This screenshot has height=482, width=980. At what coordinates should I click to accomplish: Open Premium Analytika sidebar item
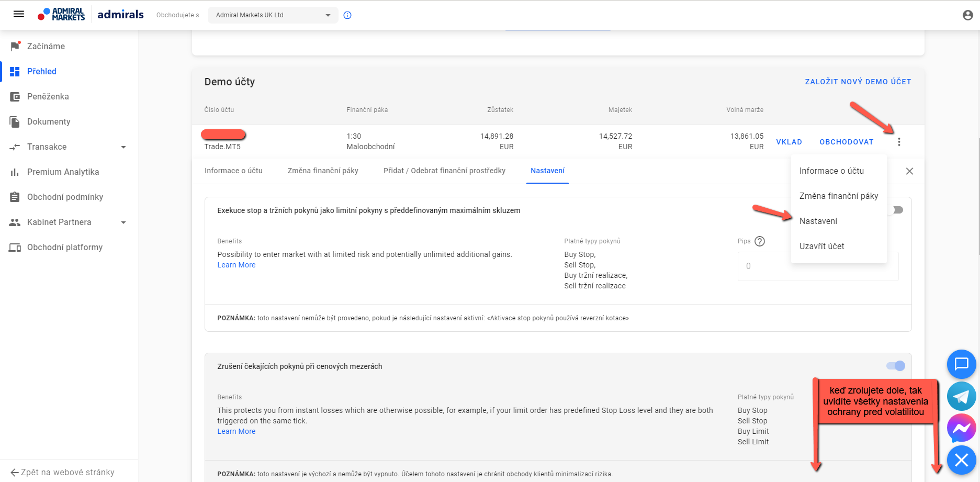pos(69,172)
